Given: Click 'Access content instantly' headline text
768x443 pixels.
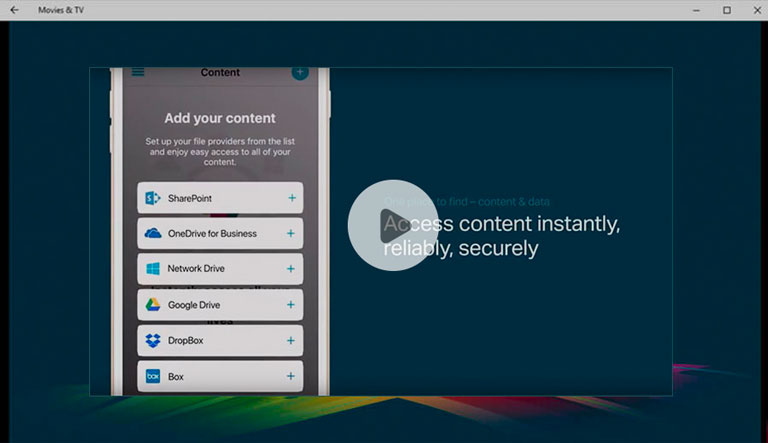Looking at the screenshot, I should pyautogui.click(x=502, y=236).
